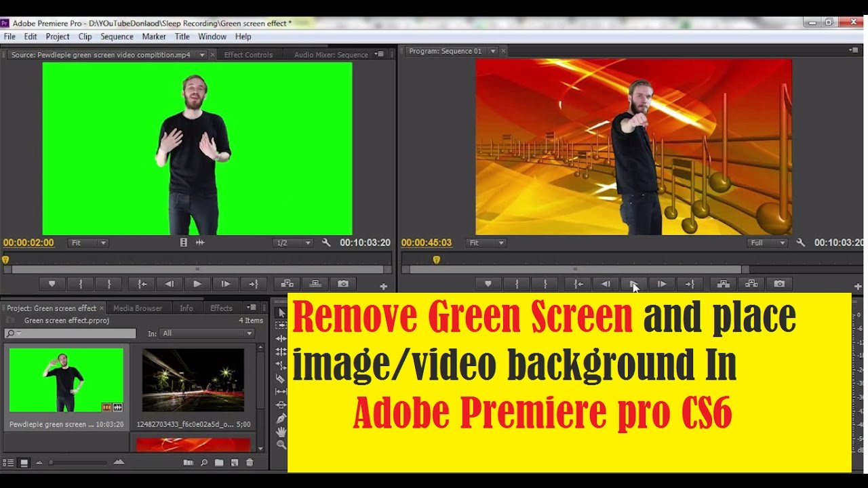This screenshot has width=868, height=488.
Task: Switch to Effects tab
Action: tap(221, 308)
